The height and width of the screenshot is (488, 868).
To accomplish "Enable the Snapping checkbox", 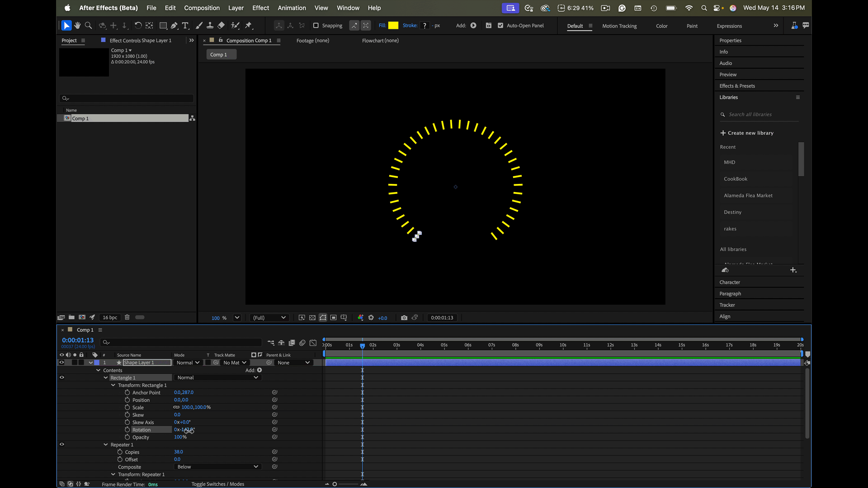I will tap(316, 26).
